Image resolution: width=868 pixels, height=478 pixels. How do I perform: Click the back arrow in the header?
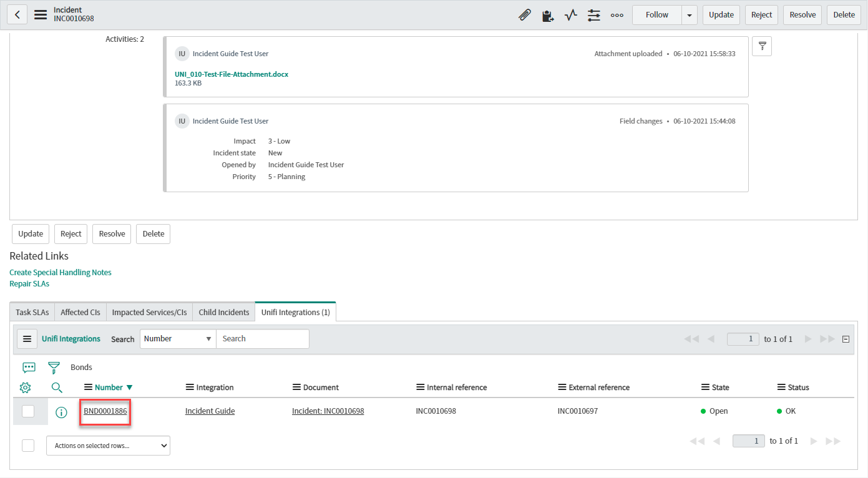point(17,15)
